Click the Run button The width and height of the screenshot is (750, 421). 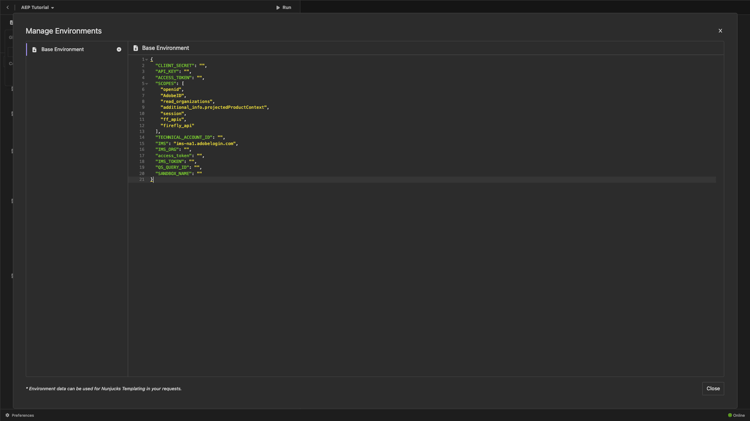tap(284, 7)
